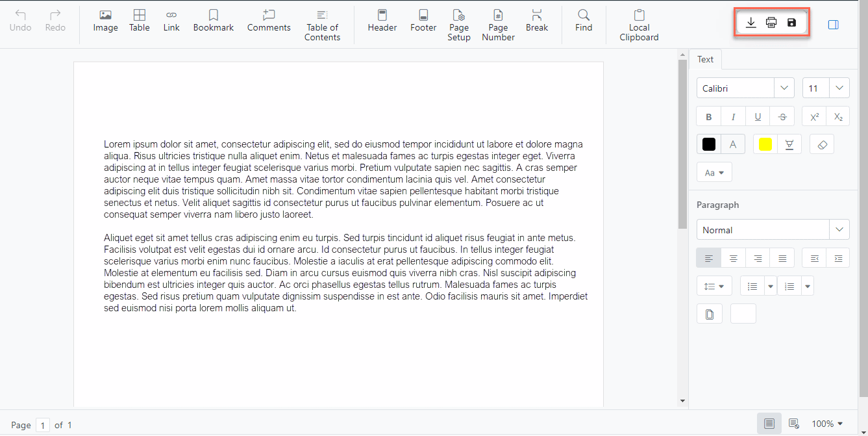Click the yellow highlight color swatch
This screenshot has width=868, height=436.
[x=765, y=144]
